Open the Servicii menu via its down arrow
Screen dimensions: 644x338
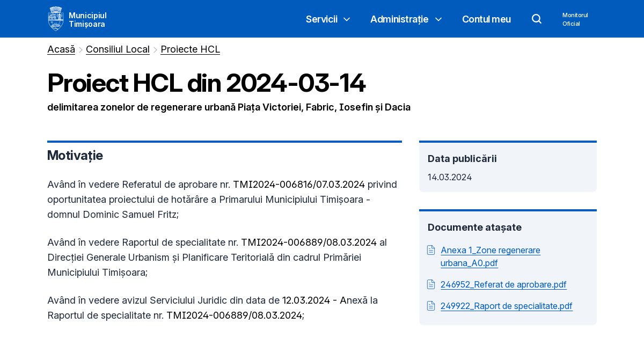(x=347, y=19)
